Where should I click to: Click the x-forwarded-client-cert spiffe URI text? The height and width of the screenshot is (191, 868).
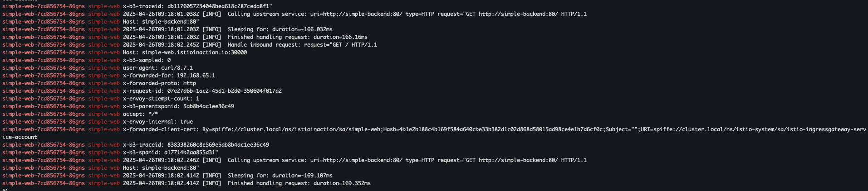[753, 129]
